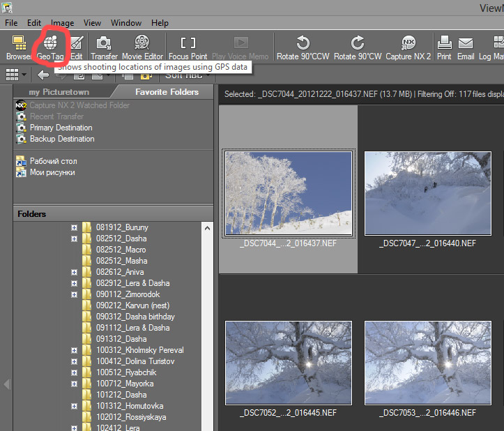
Task: Expand the 100312_Kholmsky Pereval folder
Action: pos(75,351)
